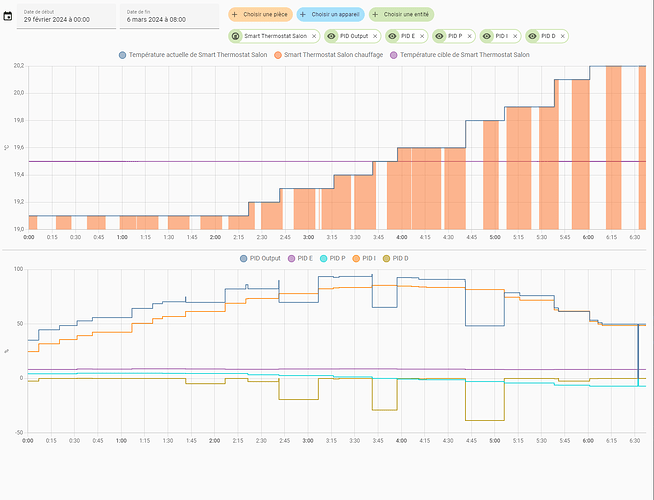Remove the PID D chip

tap(563, 36)
